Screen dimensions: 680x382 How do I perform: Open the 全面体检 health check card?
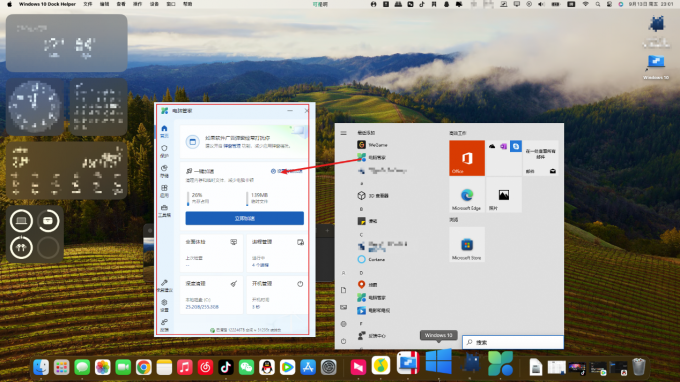[x=211, y=253]
